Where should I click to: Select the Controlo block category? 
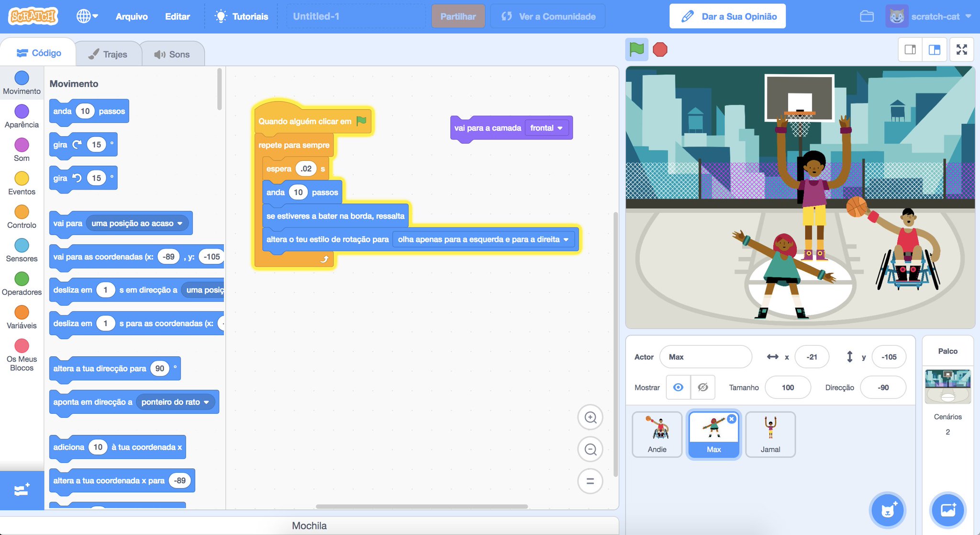pyautogui.click(x=22, y=217)
